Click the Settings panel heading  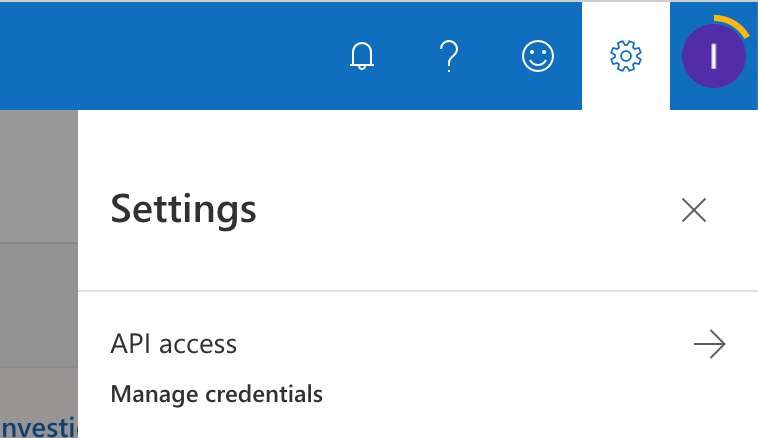coord(183,210)
